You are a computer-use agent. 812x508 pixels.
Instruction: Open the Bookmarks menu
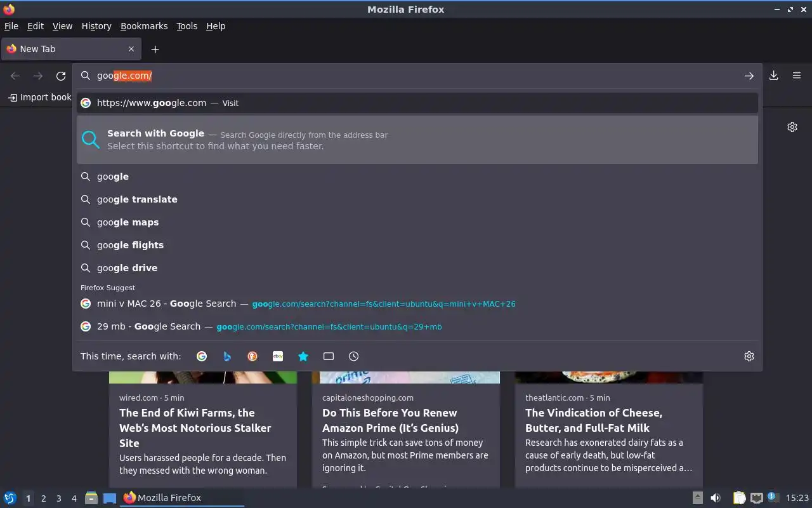click(144, 26)
